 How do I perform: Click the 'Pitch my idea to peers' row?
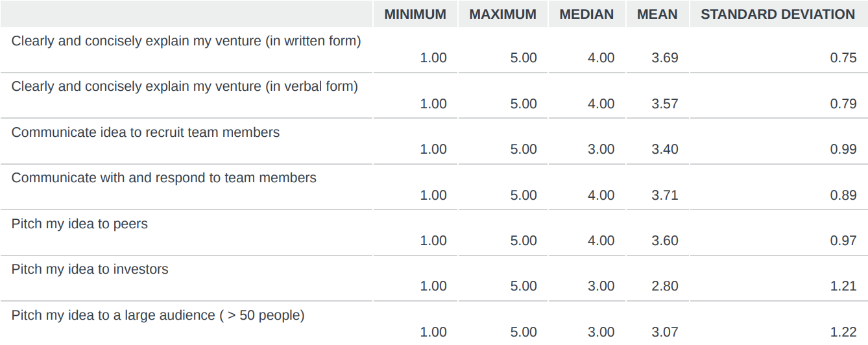click(x=80, y=224)
